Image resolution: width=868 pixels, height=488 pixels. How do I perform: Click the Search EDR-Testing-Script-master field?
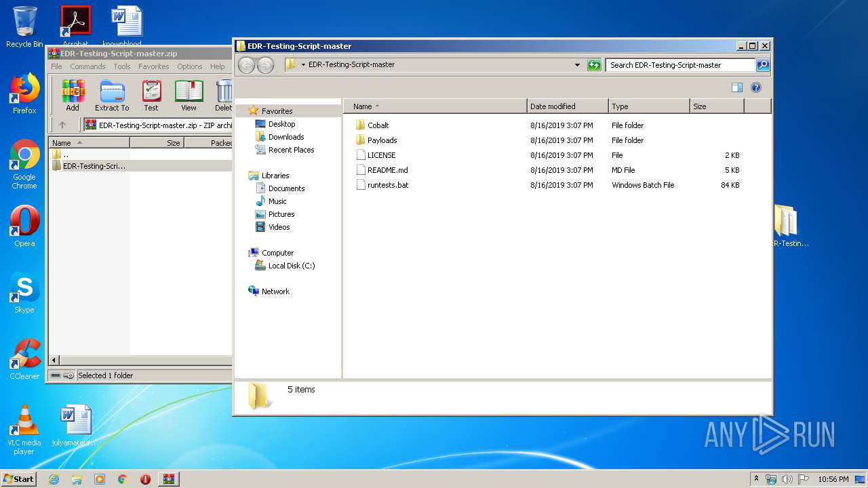click(x=679, y=65)
